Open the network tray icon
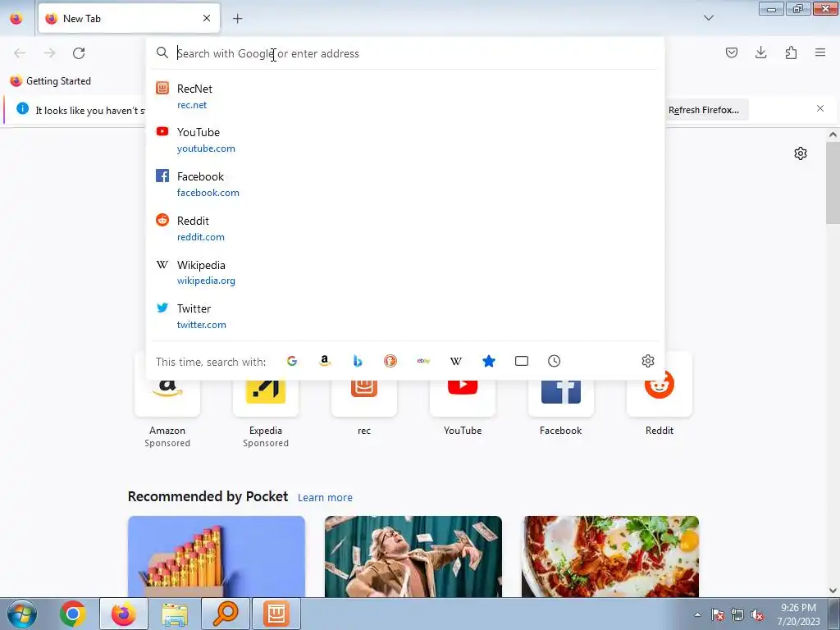Viewport: 840px width, 630px height. click(737, 615)
